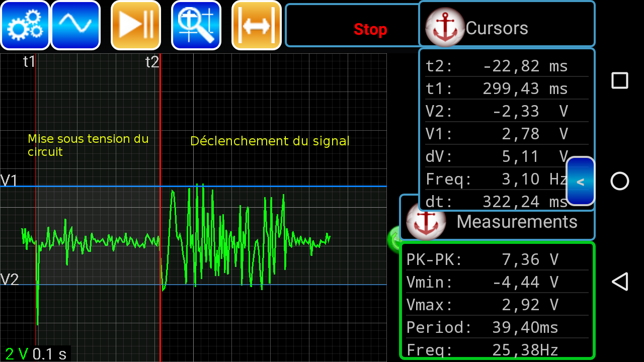Tap the green round button beside graph

[x=393, y=239]
